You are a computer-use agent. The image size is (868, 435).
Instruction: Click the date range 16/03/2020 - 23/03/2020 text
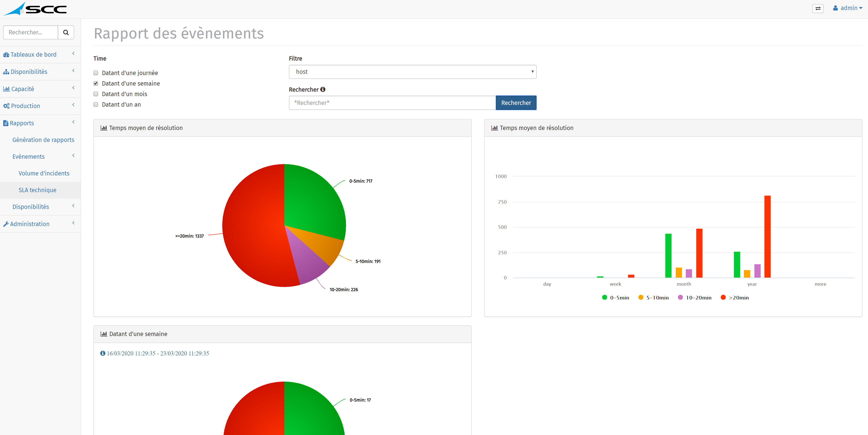158,353
